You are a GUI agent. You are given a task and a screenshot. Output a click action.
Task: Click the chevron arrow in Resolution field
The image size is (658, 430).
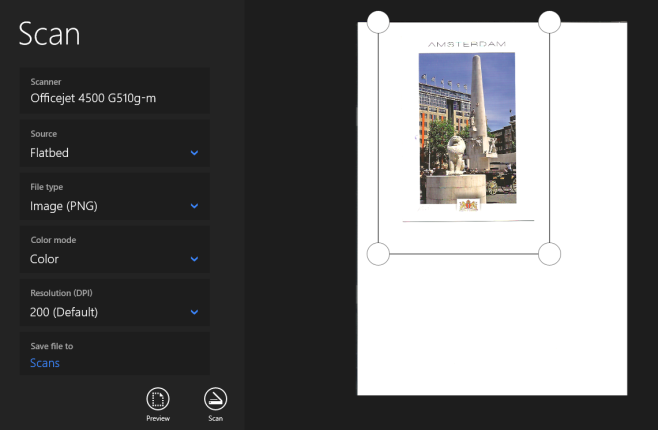194,312
